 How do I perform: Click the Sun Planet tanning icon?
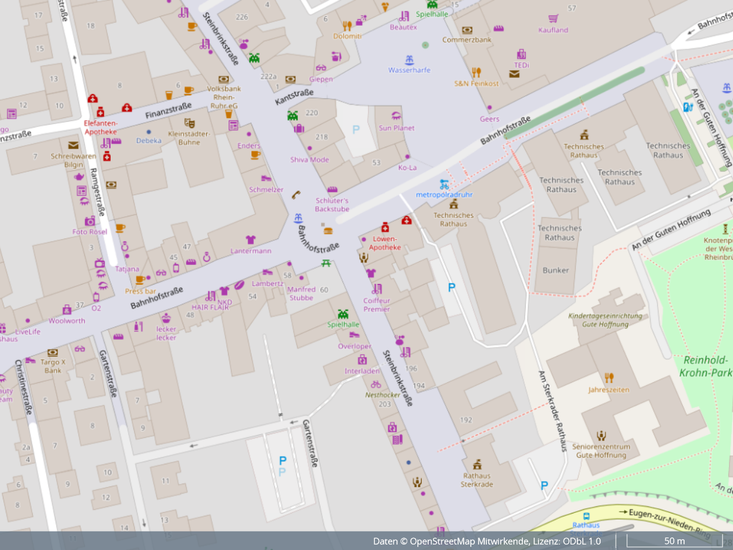pos(397,116)
